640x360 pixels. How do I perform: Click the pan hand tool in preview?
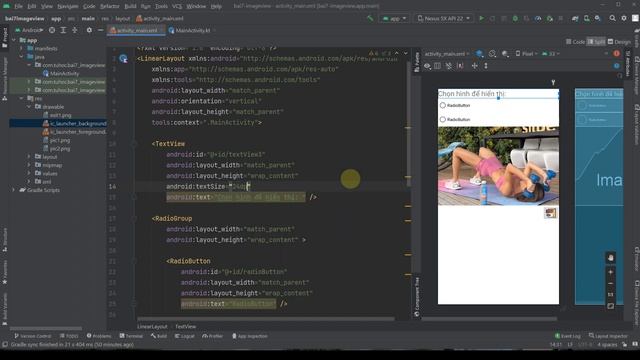(x=611, y=258)
